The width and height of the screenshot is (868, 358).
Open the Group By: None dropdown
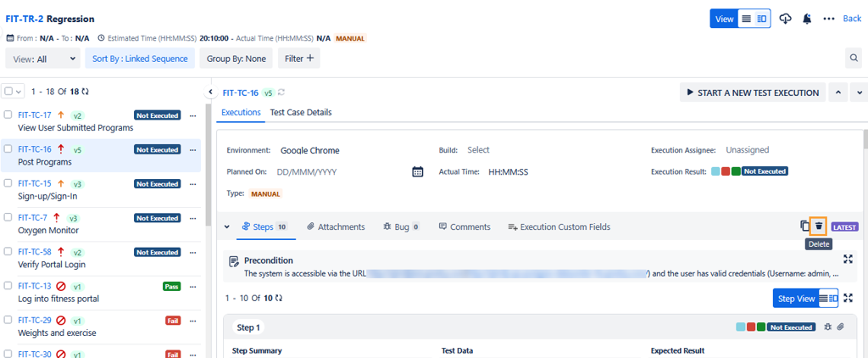pos(236,59)
